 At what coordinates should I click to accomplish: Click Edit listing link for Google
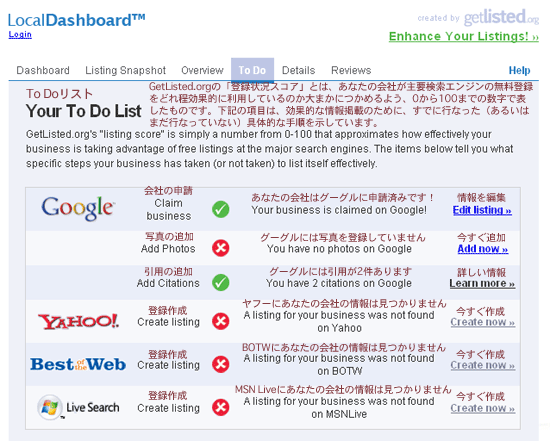(482, 210)
